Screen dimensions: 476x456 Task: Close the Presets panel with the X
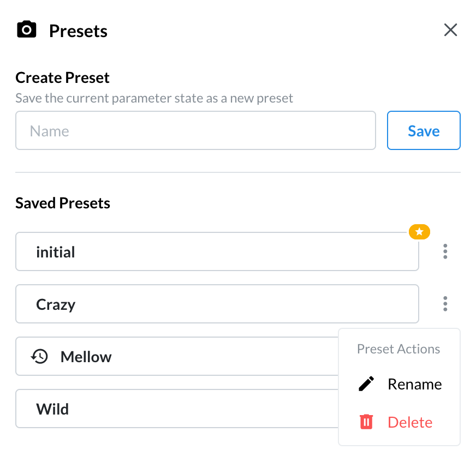point(450,30)
